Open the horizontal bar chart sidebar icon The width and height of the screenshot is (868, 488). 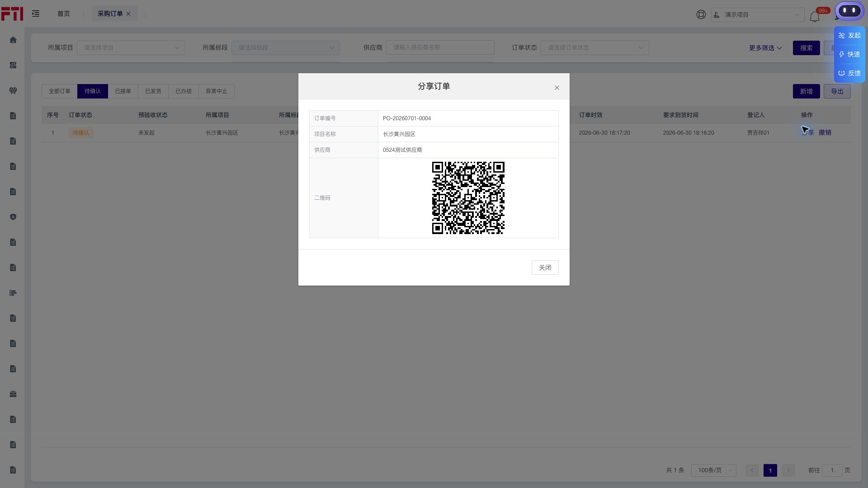tap(13, 293)
